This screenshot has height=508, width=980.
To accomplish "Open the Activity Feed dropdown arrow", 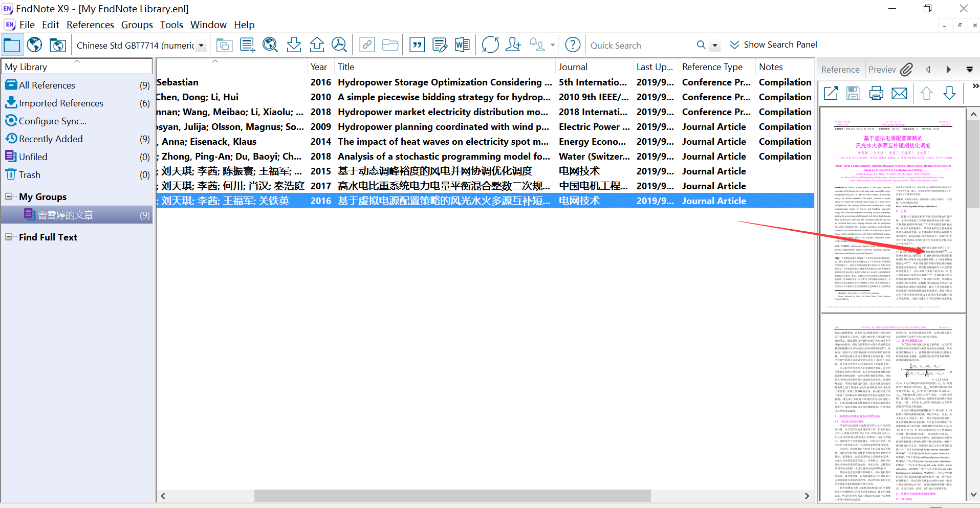I will click(552, 46).
